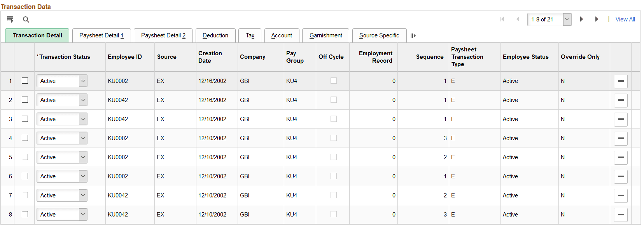Open the Source Specific tab

click(x=379, y=35)
